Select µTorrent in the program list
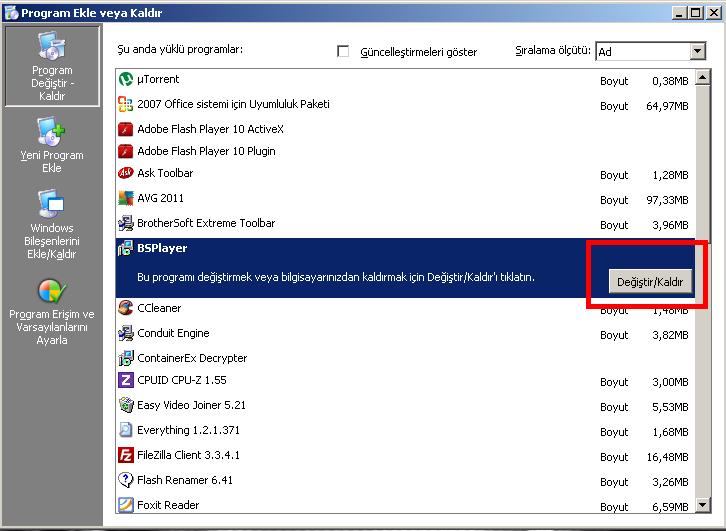 (x=405, y=80)
